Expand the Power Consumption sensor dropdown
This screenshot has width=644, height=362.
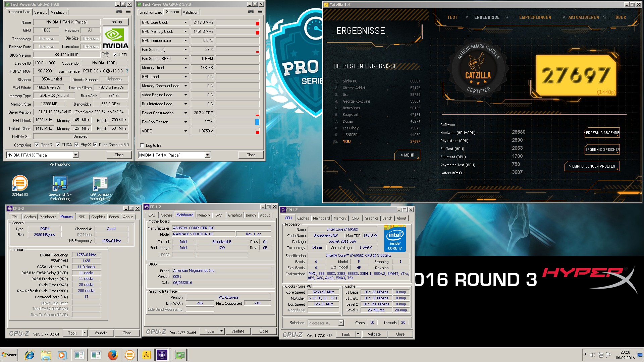185,113
